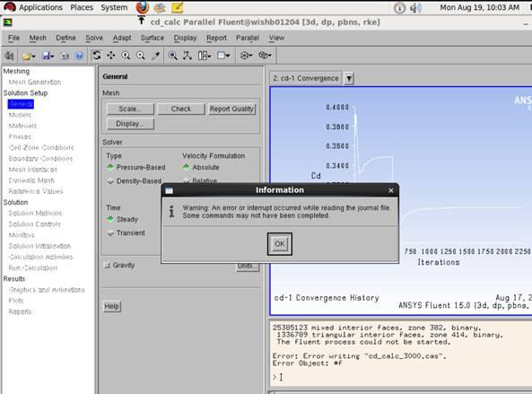Select Models in the navigation tree
Viewport: 532px width, 394px height.
[x=20, y=115]
